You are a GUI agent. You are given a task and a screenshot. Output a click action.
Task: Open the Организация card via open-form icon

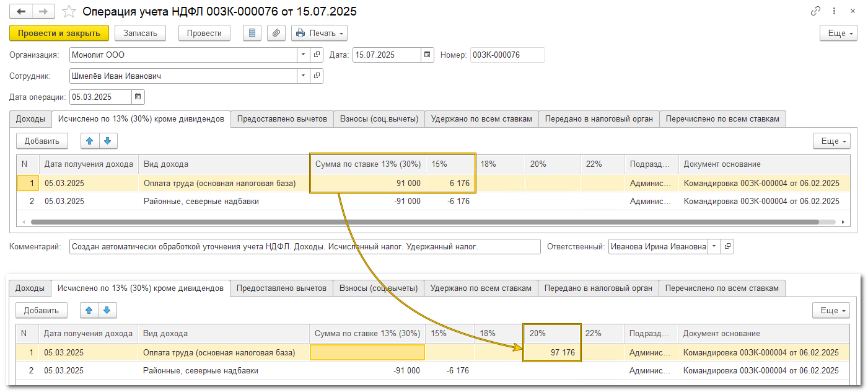(x=317, y=55)
